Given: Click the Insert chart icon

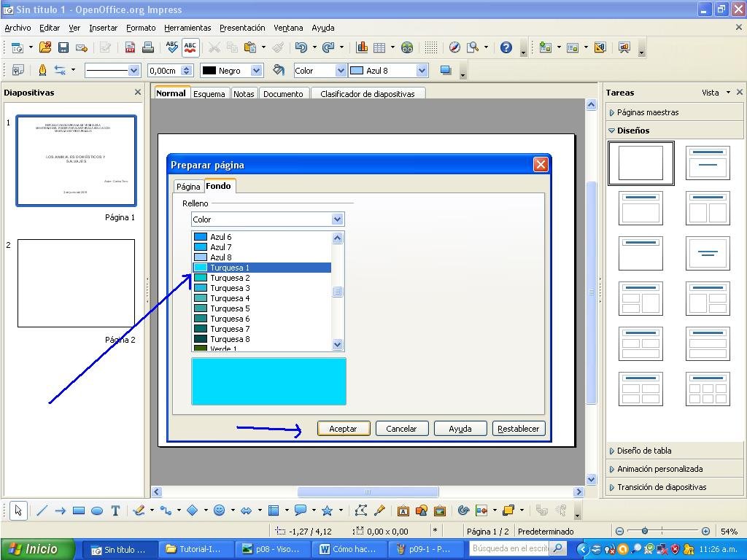Looking at the screenshot, I should pos(362,47).
